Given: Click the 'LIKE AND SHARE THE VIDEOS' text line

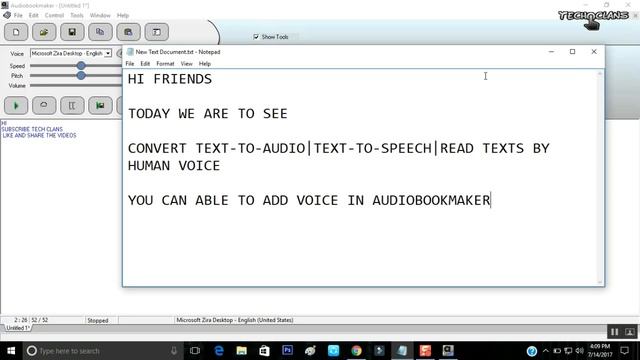Looking at the screenshot, I should tap(39, 135).
